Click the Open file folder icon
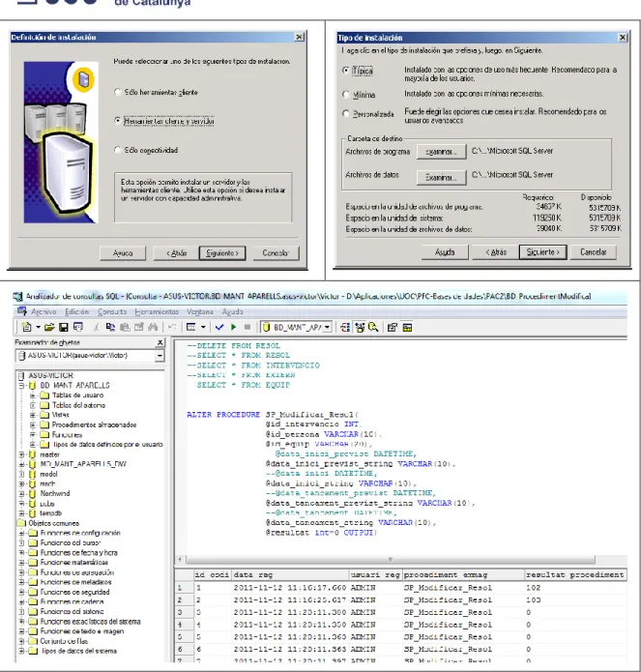 point(49,328)
